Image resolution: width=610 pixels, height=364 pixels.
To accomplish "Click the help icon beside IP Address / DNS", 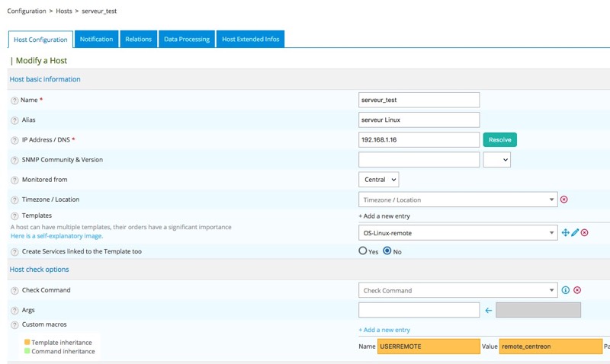I will 14,140.
